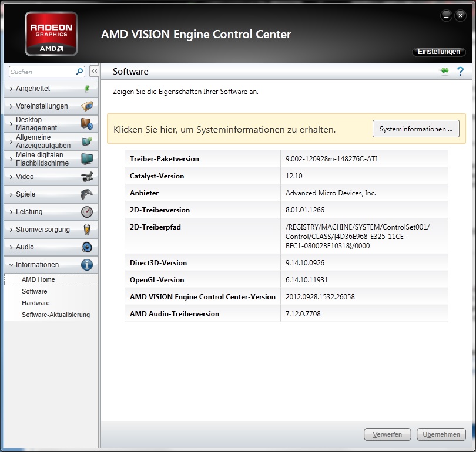Click the 2D-Treiberpfad registry path value

tap(358, 236)
